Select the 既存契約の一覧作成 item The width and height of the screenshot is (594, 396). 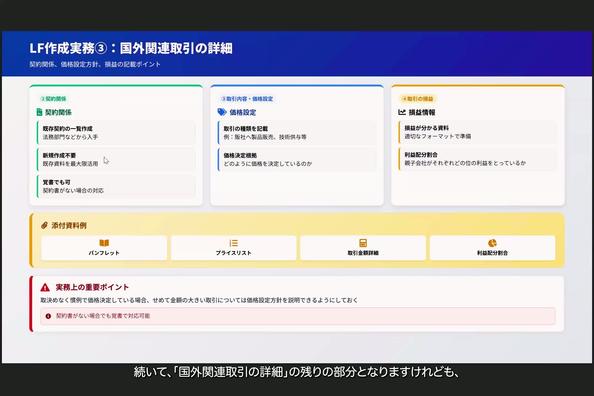(116, 133)
